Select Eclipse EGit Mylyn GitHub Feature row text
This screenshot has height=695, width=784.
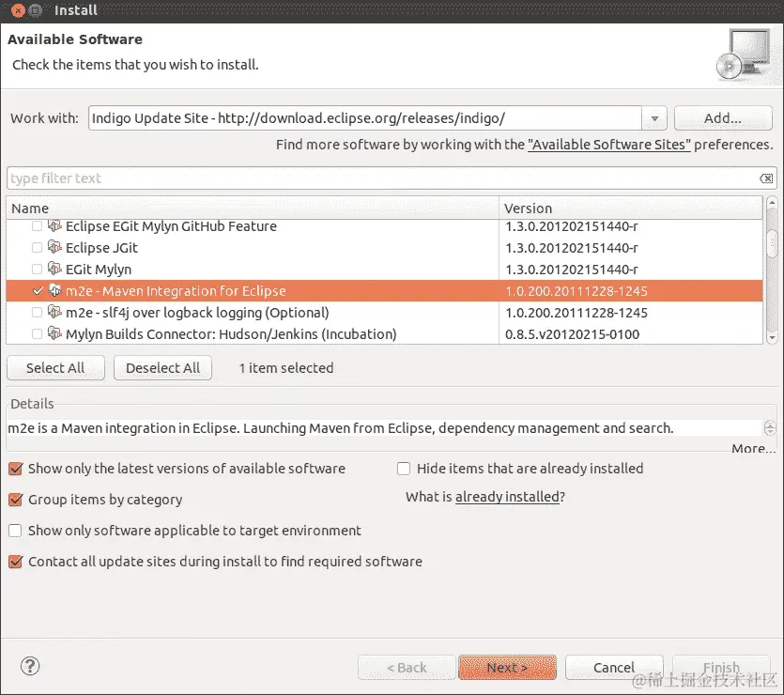click(171, 226)
